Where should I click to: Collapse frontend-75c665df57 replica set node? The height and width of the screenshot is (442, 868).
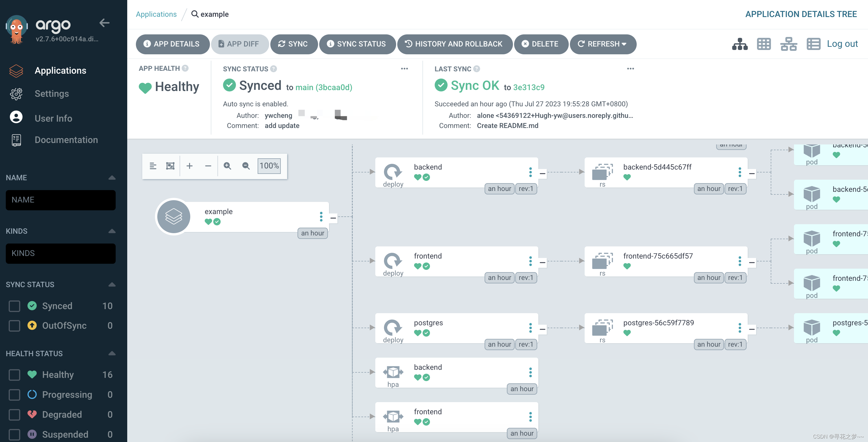pyautogui.click(x=752, y=263)
